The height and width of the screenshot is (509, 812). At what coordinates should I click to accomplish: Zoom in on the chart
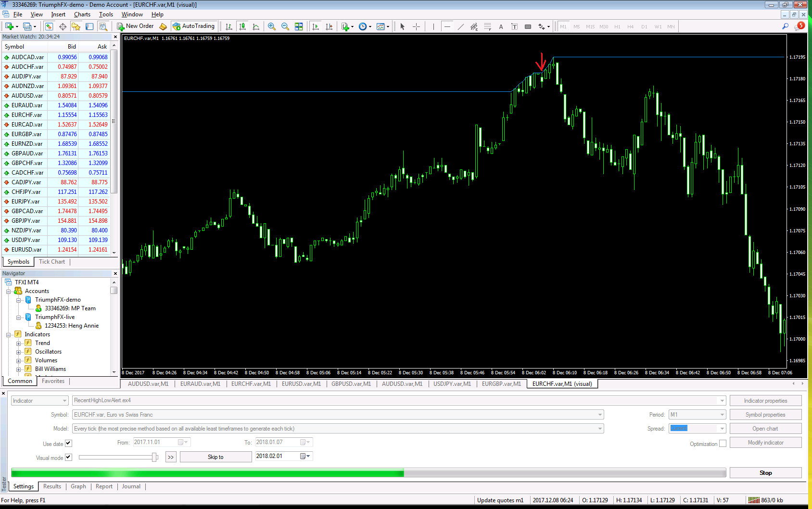(x=272, y=26)
